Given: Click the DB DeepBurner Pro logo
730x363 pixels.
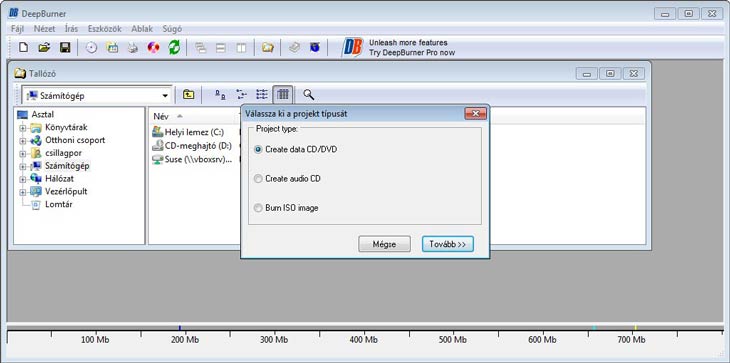Looking at the screenshot, I should [x=352, y=47].
